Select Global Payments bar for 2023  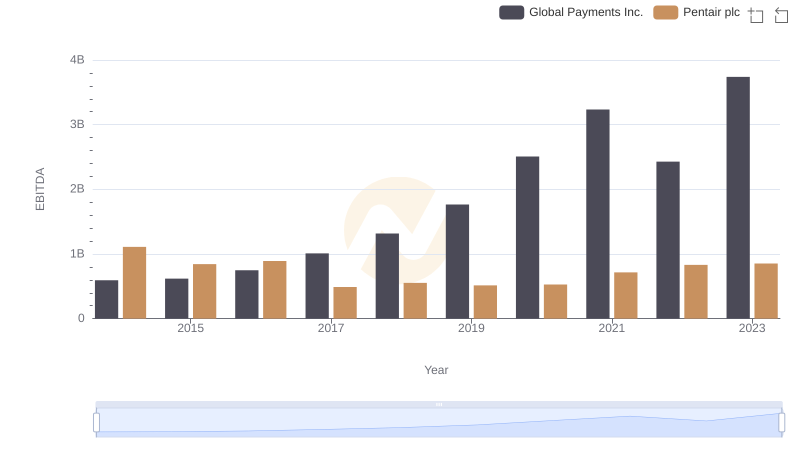point(738,198)
